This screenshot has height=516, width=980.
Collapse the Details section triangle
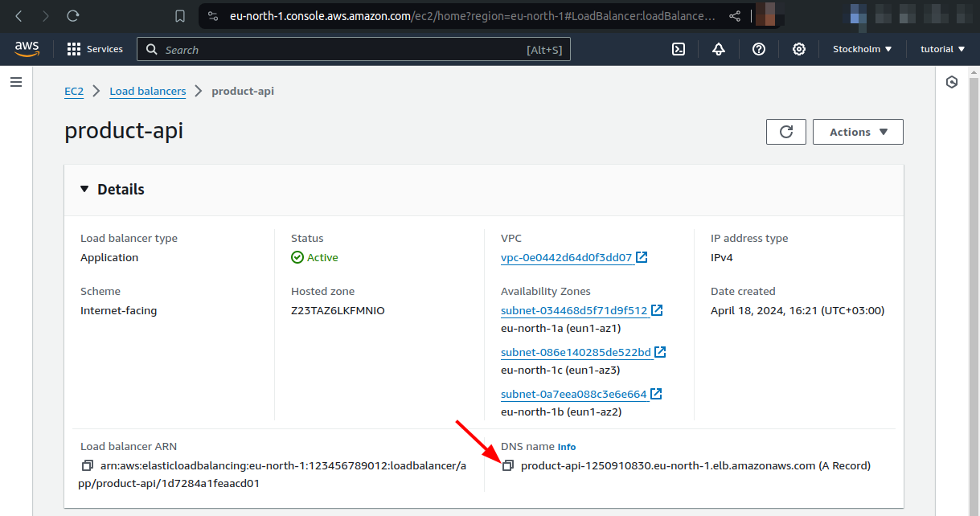point(85,189)
